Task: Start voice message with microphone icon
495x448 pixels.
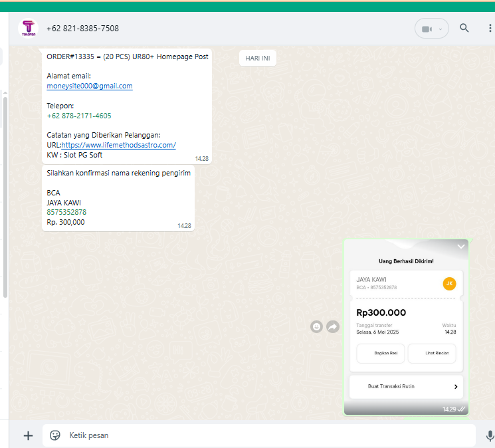Action: [490, 435]
